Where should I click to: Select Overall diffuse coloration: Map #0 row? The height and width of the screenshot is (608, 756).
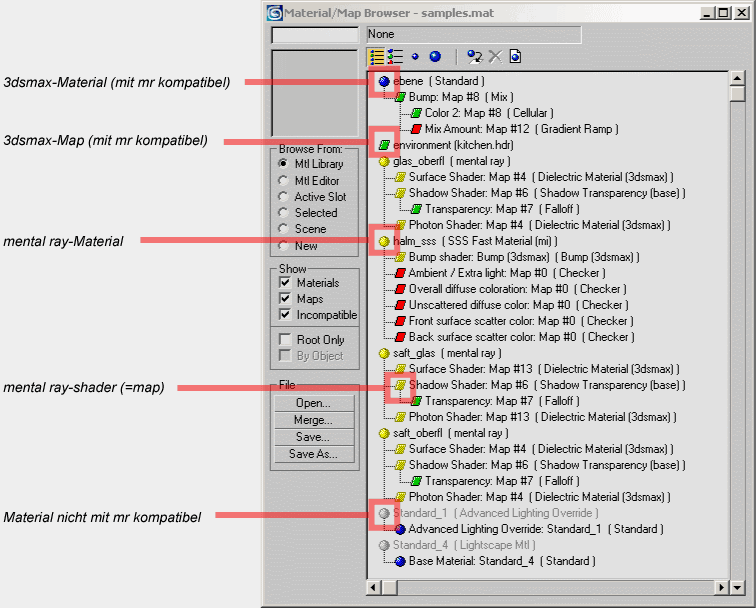(x=517, y=289)
